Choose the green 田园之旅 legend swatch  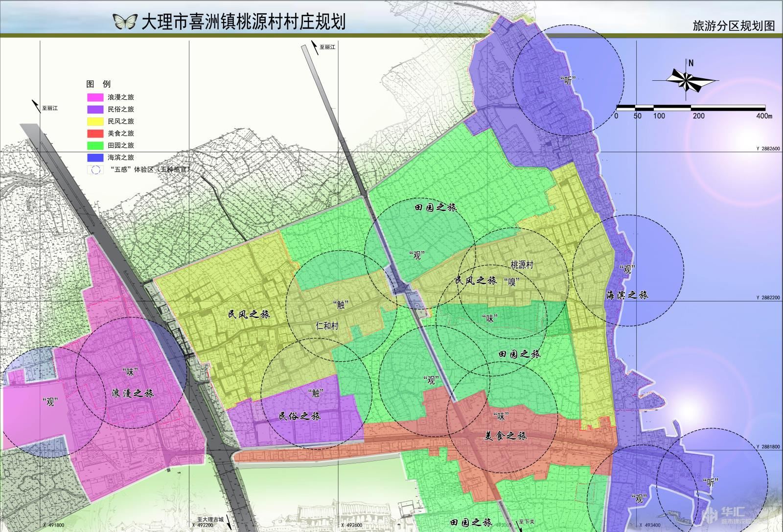(x=95, y=145)
